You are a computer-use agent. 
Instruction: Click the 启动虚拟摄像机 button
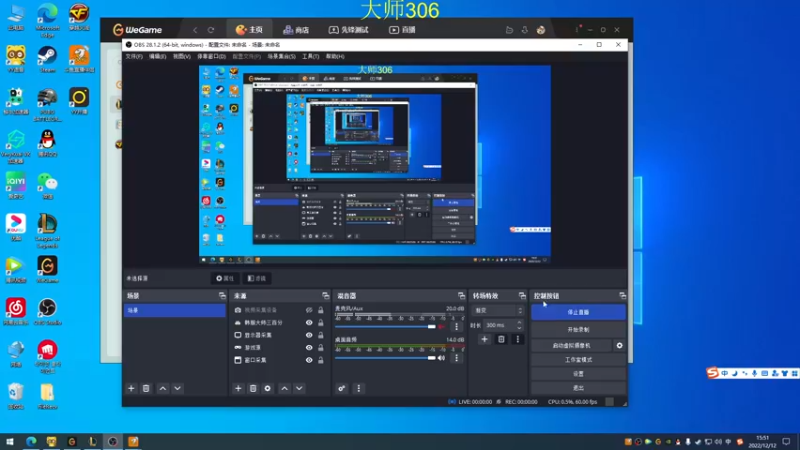coord(571,345)
